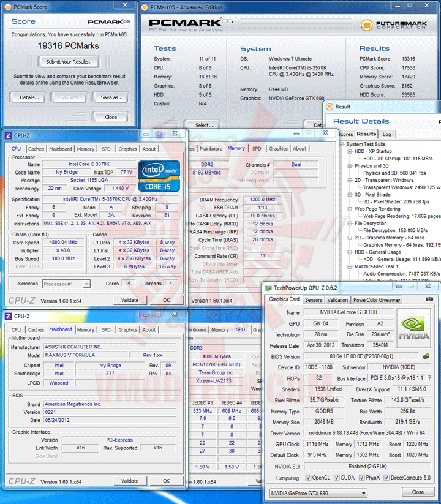Viewport: 441px width, 504px height.
Task: Click the top CPU-Z window title icon
Action: tap(9, 135)
